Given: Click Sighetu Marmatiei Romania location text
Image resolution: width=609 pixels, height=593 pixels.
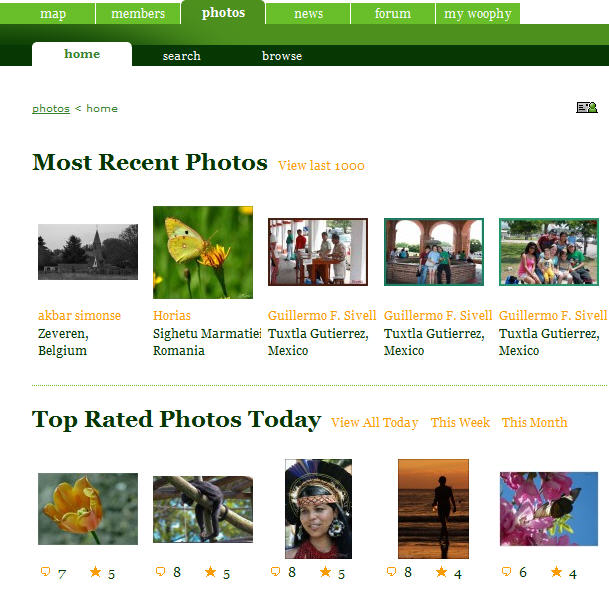Looking at the screenshot, I should click(x=207, y=342).
